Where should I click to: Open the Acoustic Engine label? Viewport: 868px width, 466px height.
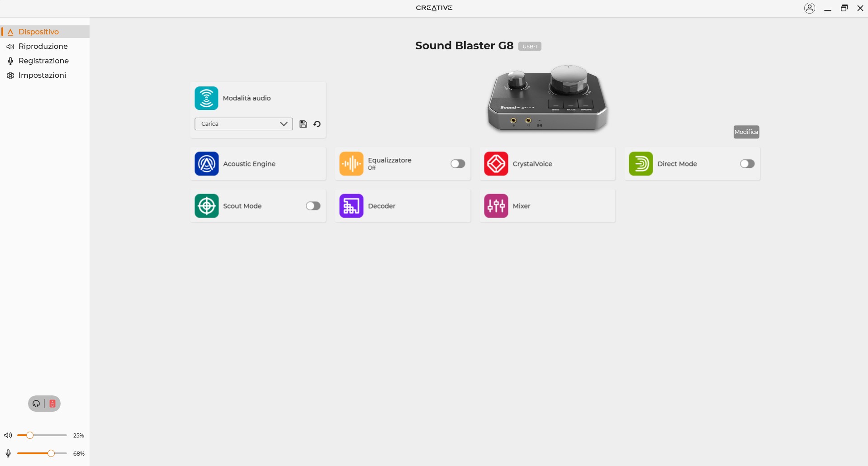(x=249, y=164)
